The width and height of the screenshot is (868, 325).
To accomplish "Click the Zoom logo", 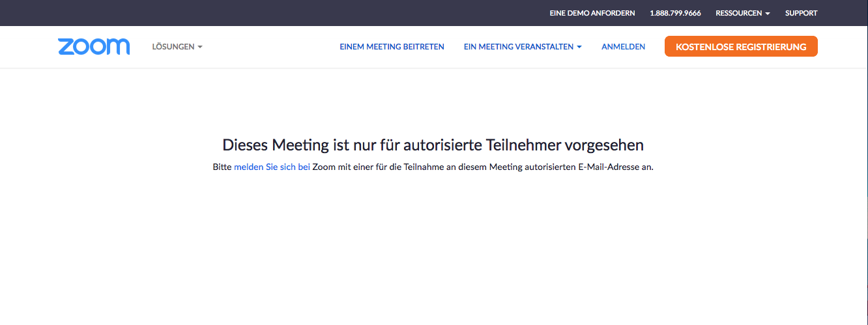I will click(x=94, y=47).
